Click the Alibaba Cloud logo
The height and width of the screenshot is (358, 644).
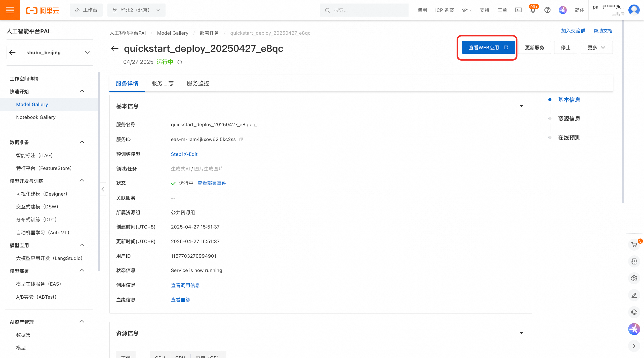point(42,10)
